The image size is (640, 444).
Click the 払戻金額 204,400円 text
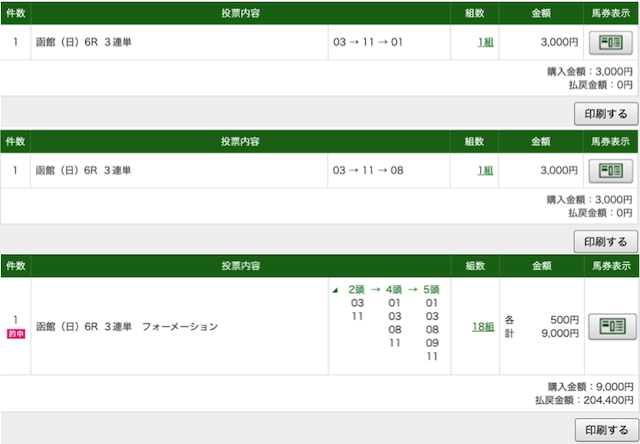tap(584, 400)
